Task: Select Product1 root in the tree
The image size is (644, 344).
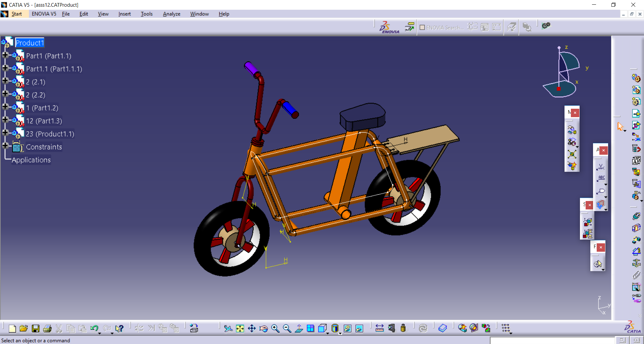Action: tap(30, 43)
